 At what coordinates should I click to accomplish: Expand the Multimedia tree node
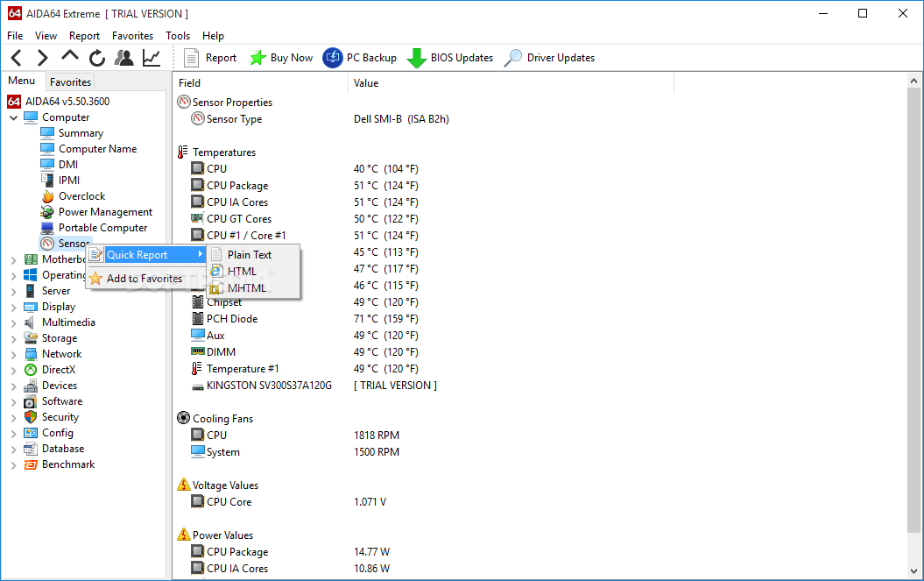[13, 322]
